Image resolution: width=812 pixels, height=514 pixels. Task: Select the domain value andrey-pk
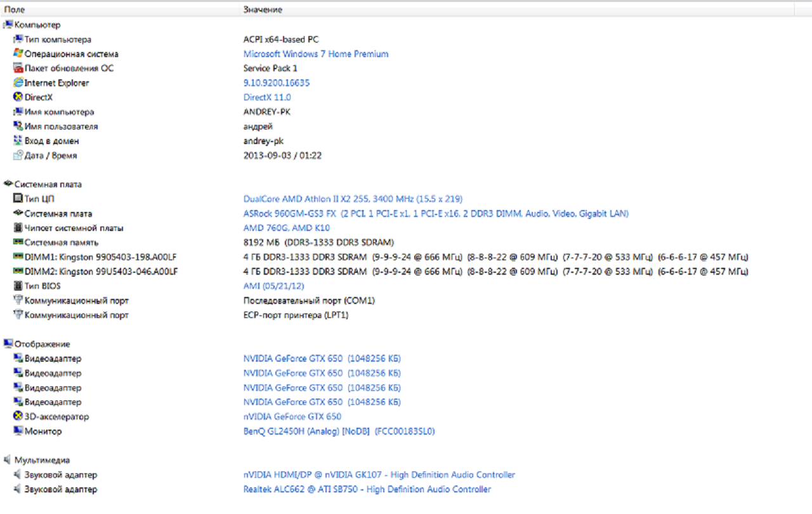click(264, 141)
